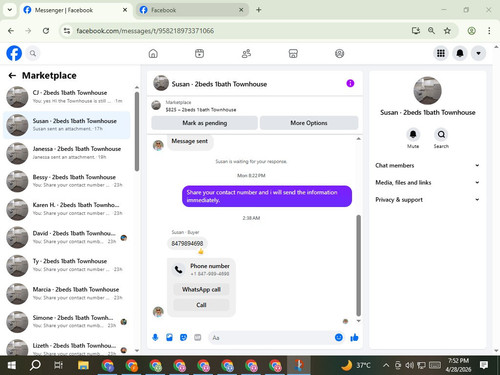Click the purple conversation info icon

pyautogui.click(x=350, y=83)
